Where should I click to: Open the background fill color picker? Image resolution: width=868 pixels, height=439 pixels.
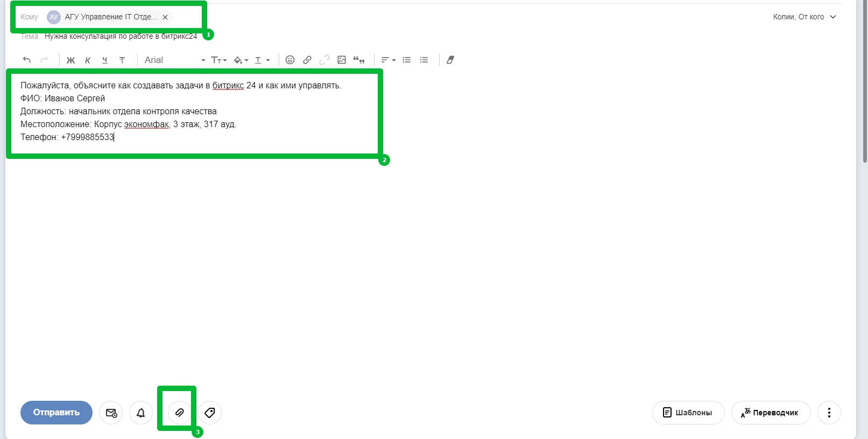point(241,60)
